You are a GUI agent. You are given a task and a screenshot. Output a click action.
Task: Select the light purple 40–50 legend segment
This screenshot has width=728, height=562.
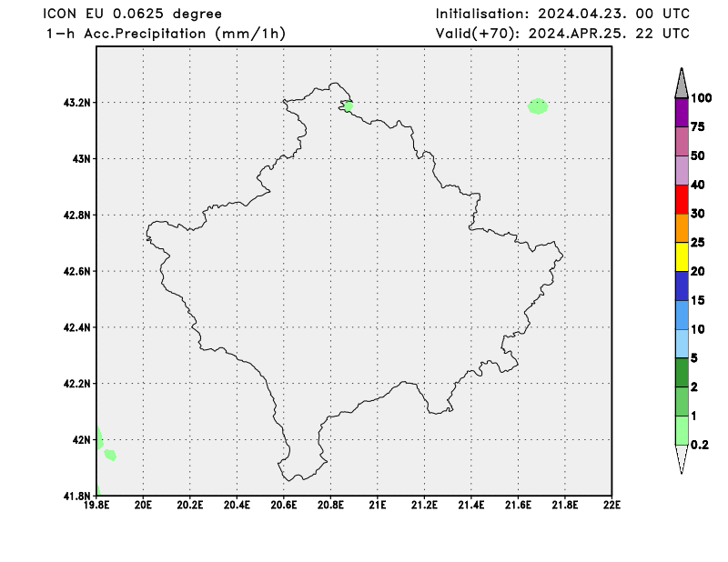pyautogui.click(x=682, y=170)
